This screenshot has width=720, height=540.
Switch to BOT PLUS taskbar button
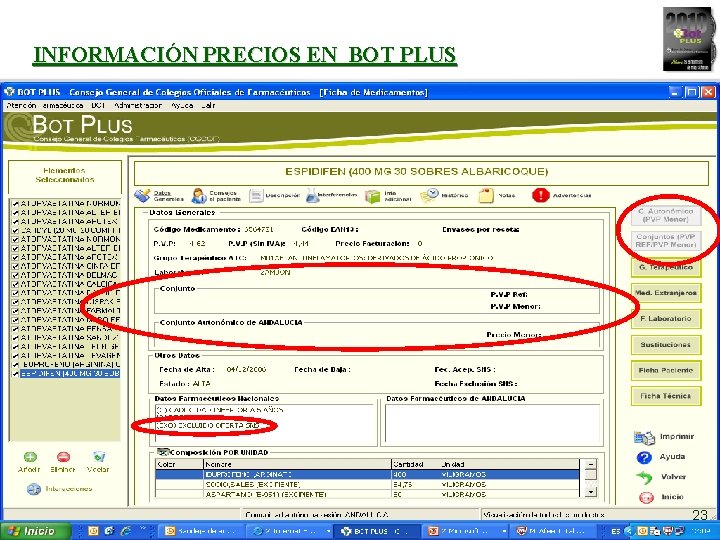coord(377,531)
